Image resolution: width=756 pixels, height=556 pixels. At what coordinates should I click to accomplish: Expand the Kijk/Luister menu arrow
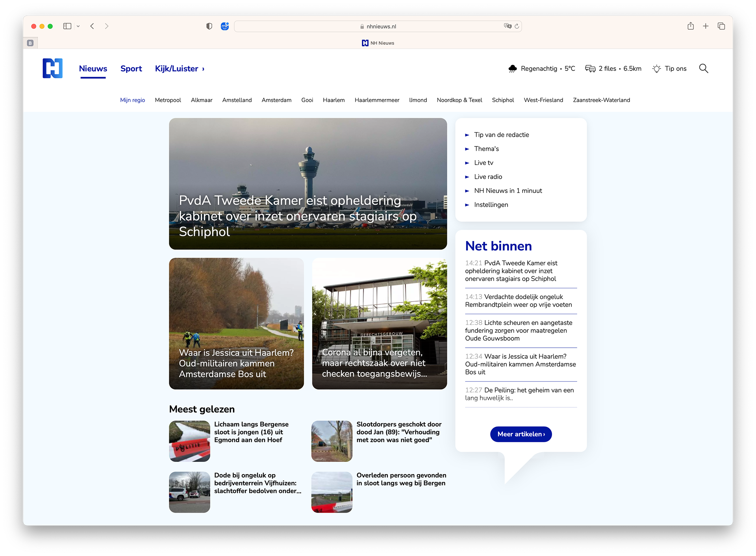coord(203,69)
